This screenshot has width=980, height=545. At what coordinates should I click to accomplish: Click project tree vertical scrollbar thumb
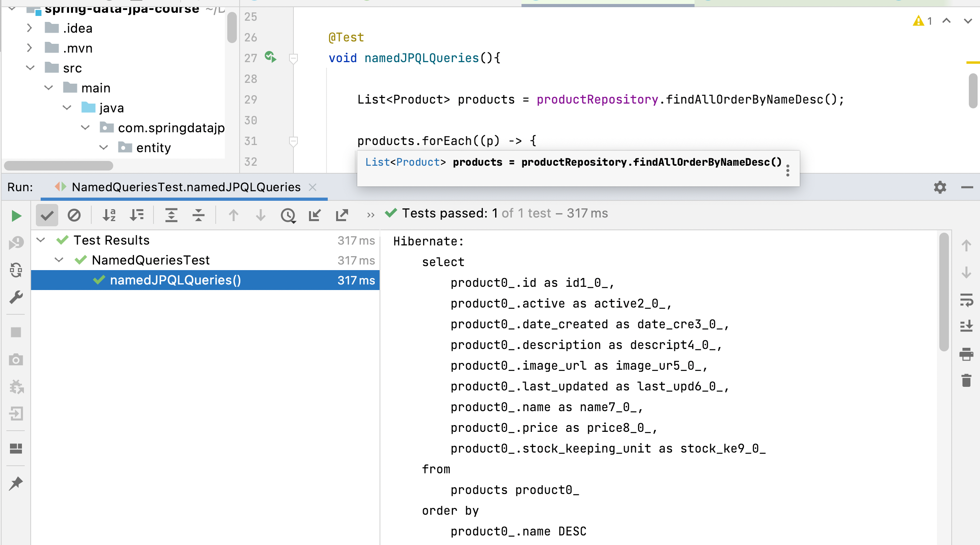[232, 27]
